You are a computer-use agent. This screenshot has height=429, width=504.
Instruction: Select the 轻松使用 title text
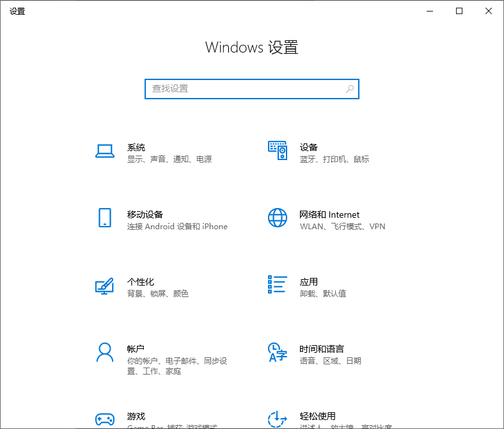click(318, 416)
